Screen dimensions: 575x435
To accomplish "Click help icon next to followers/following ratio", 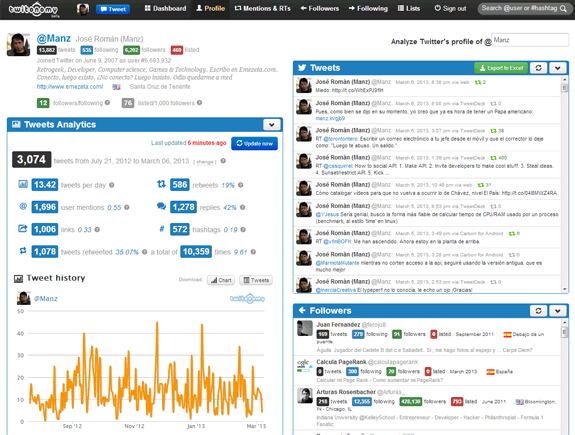I will pyautogui.click(x=107, y=103).
